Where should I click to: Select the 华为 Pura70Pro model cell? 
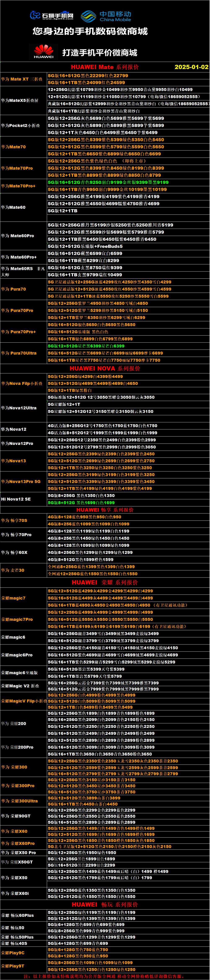click(x=24, y=310)
